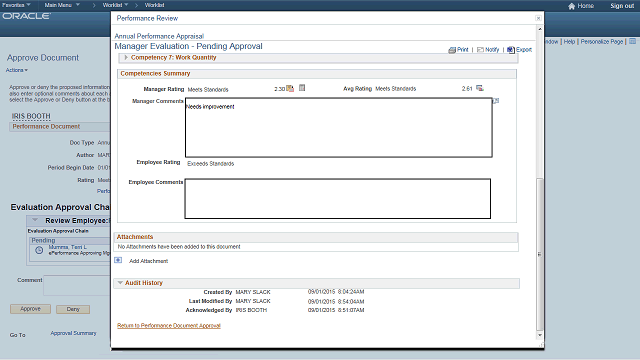
Task: Click the pending clock icon for Mumma, Terri L
Action: tap(39, 250)
